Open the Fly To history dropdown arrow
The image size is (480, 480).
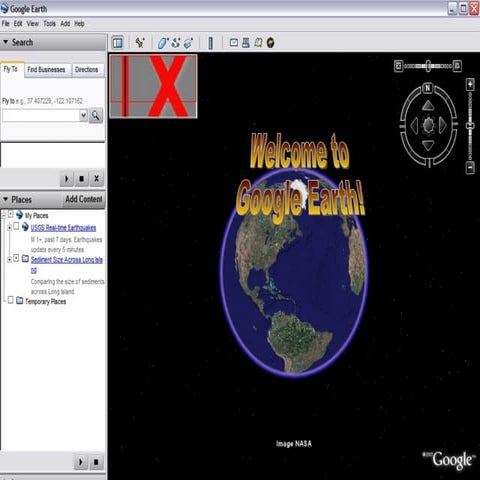click(x=83, y=115)
